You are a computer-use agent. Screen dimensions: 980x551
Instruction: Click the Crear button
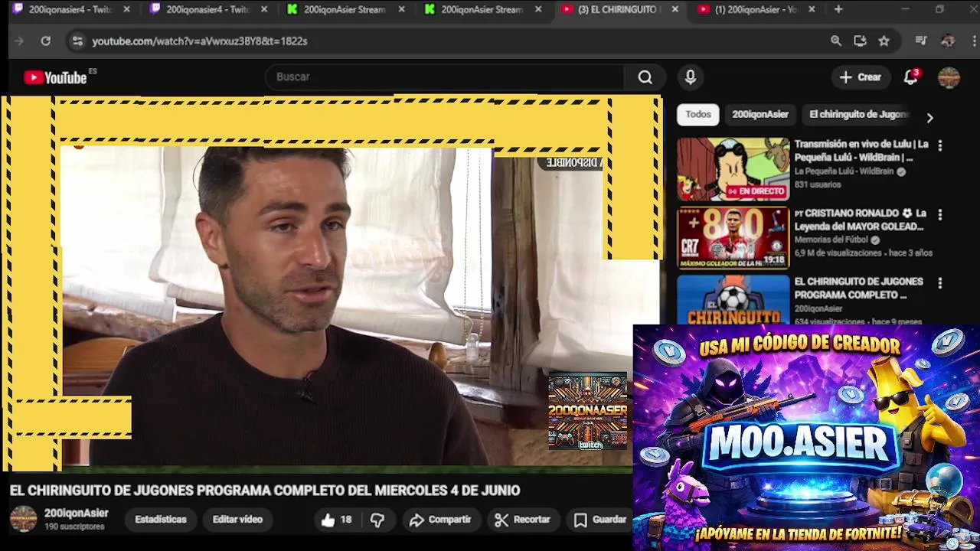click(860, 77)
